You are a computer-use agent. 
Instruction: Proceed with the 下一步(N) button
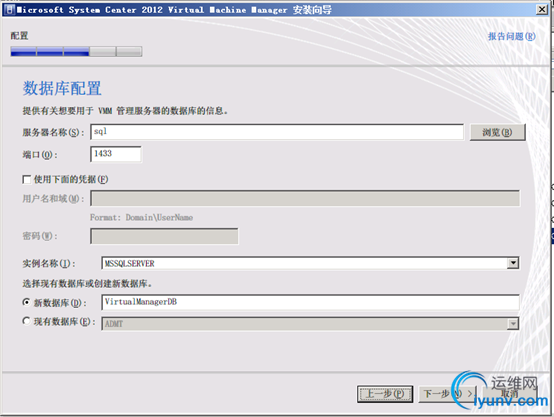(x=447, y=394)
